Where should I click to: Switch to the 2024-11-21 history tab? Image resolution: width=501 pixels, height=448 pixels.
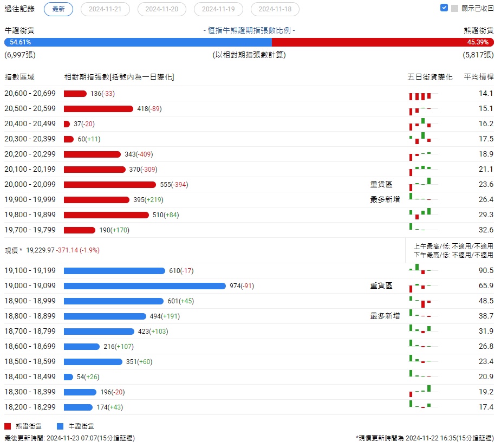(105, 9)
